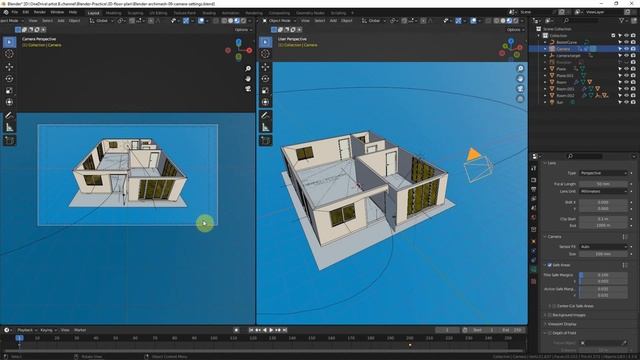Switch to the Layout workspace tab

93,13
